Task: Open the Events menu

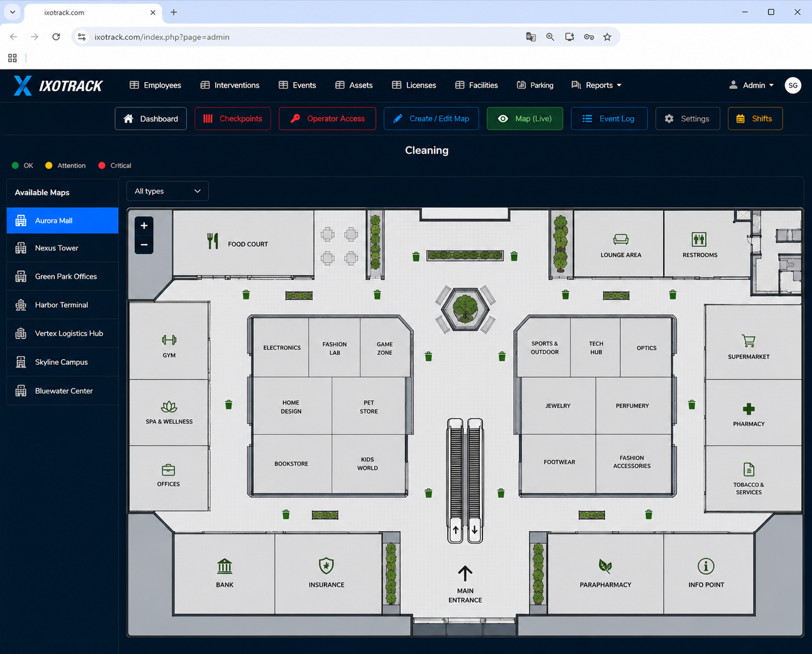Action: [x=297, y=85]
